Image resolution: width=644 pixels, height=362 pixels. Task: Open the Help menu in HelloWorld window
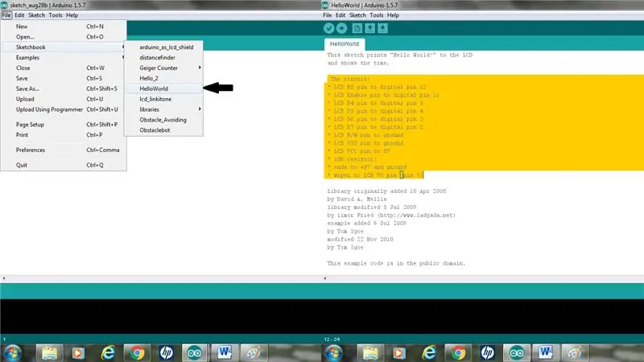click(393, 15)
